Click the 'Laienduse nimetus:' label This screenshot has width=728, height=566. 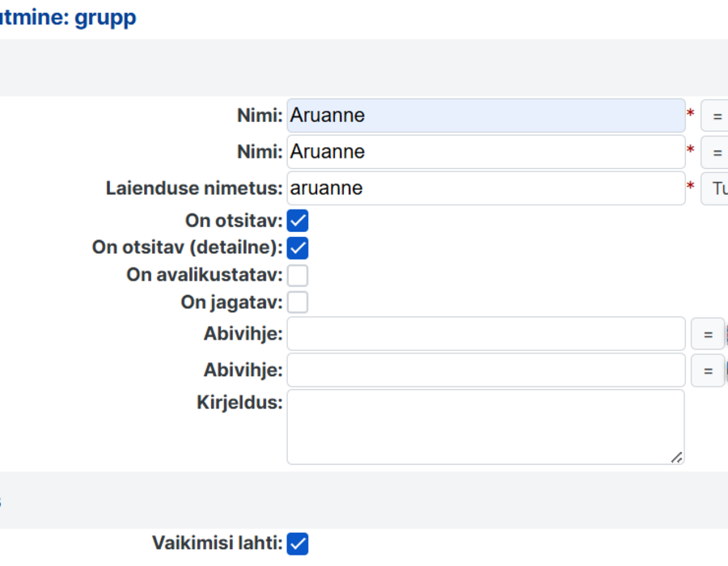pos(194,188)
